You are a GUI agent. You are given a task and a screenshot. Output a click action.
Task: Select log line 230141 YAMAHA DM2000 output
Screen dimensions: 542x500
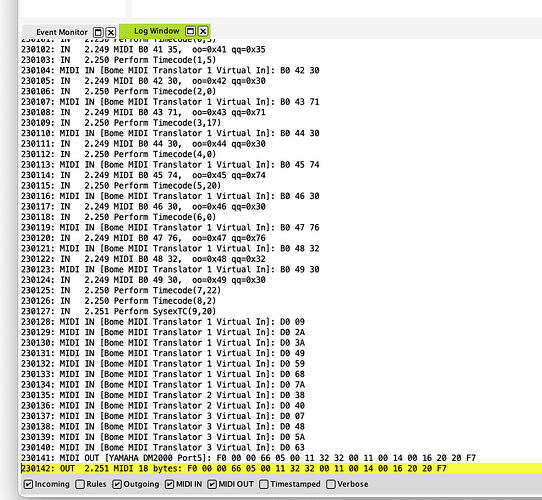coord(248,458)
